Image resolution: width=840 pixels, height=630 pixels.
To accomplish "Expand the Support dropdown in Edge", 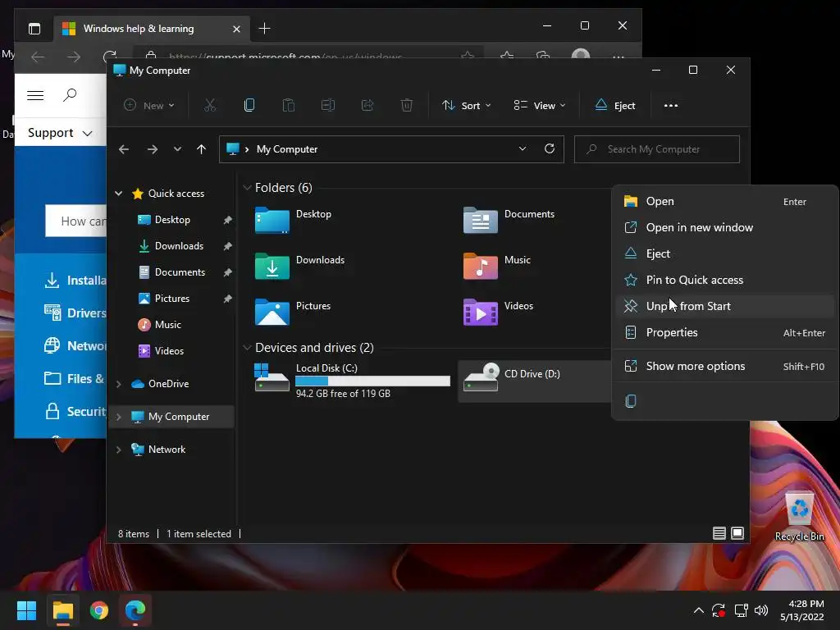I will pyautogui.click(x=60, y=133).
